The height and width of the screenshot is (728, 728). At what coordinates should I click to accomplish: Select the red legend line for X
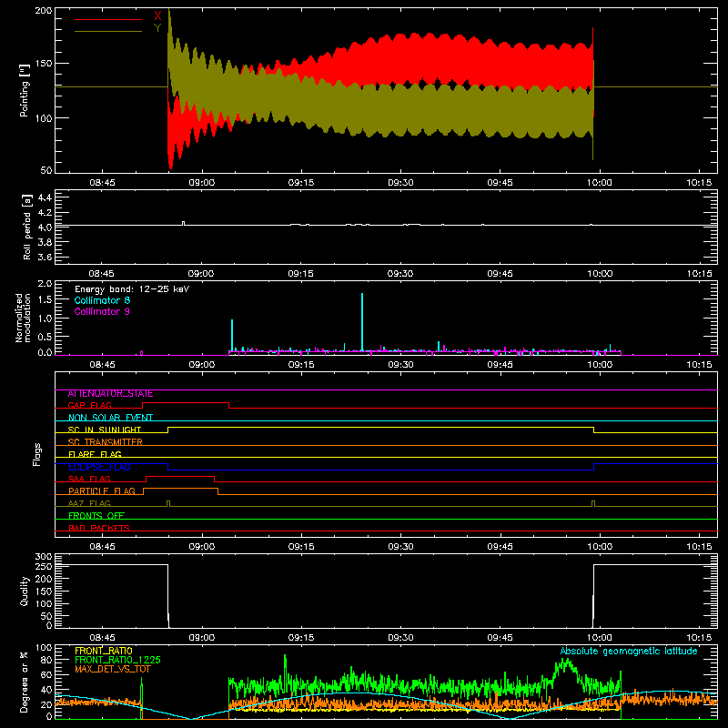click(108, 19)
